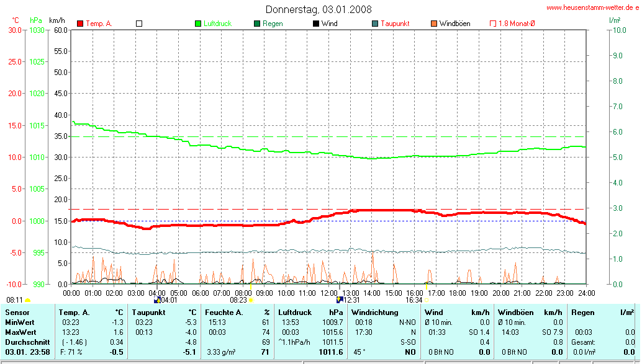Click the light green Luftdruck legend square

point(198,24)
